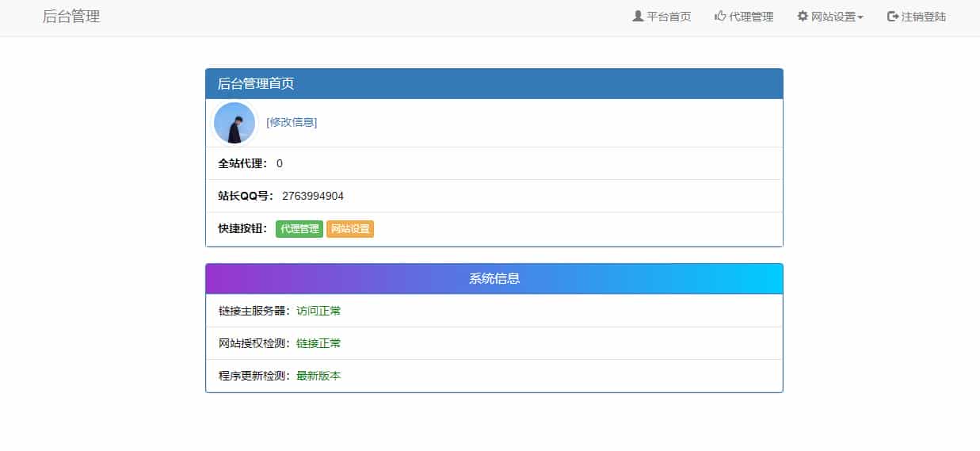The width and height of the screenshot is (980, 451).
Task: Click the 后台管理首页 panel header
Action: 494,84
